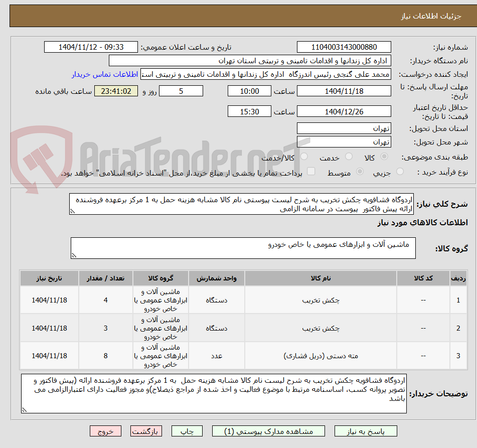The height and width of the screenshot is (448, 477).
Task: Click the request creator field محمد علی گنجی
Action: point(266,75)
